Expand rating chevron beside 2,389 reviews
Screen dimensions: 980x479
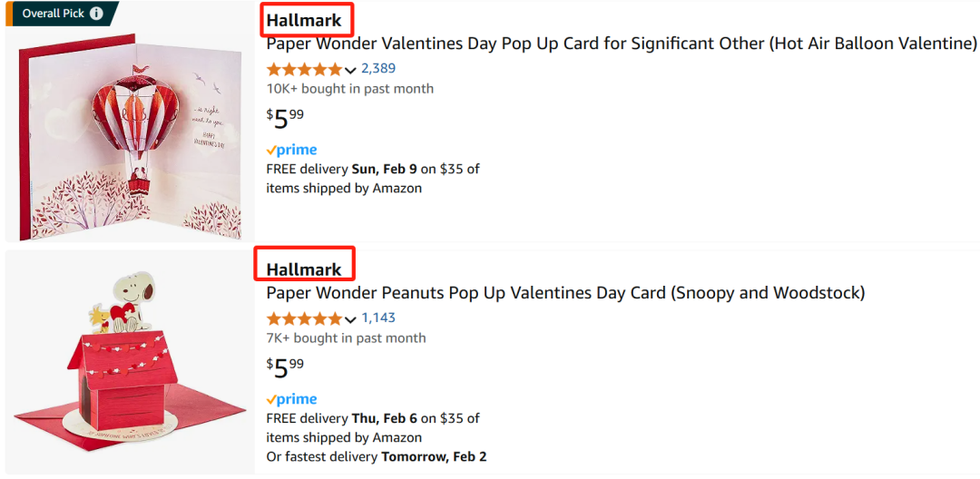point(350,70)
